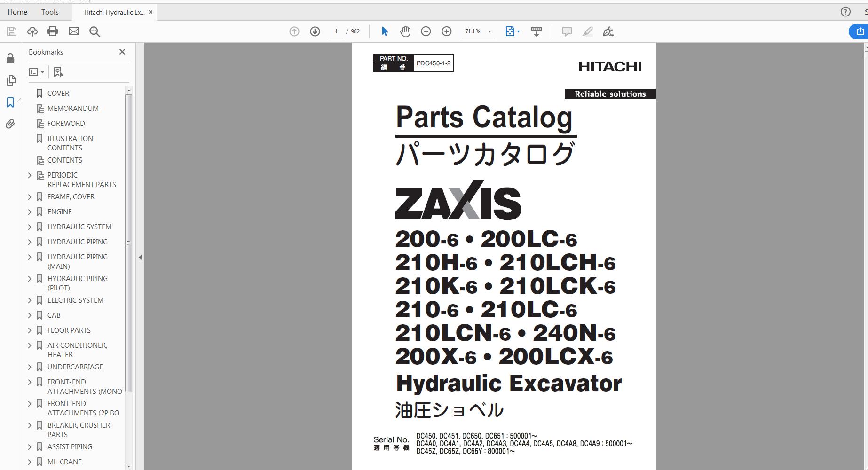Expand the FLOOR PARTS bookmark

(30, 330)
